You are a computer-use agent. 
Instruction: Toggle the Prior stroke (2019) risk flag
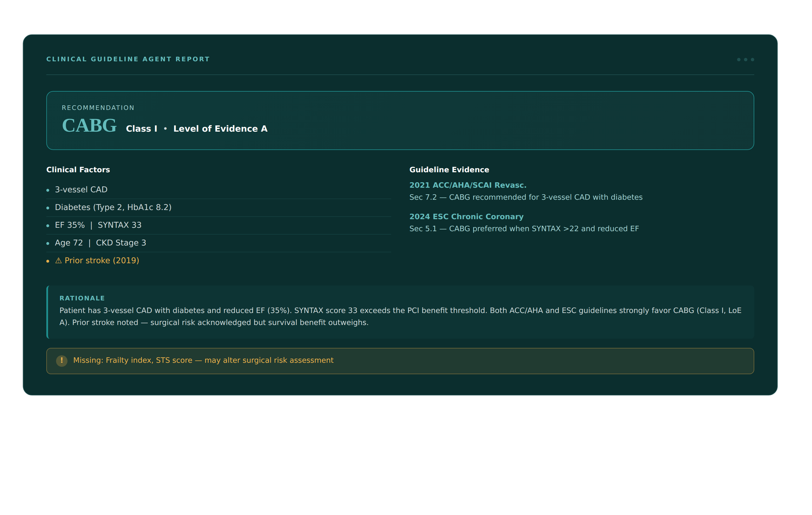[101, 260]
